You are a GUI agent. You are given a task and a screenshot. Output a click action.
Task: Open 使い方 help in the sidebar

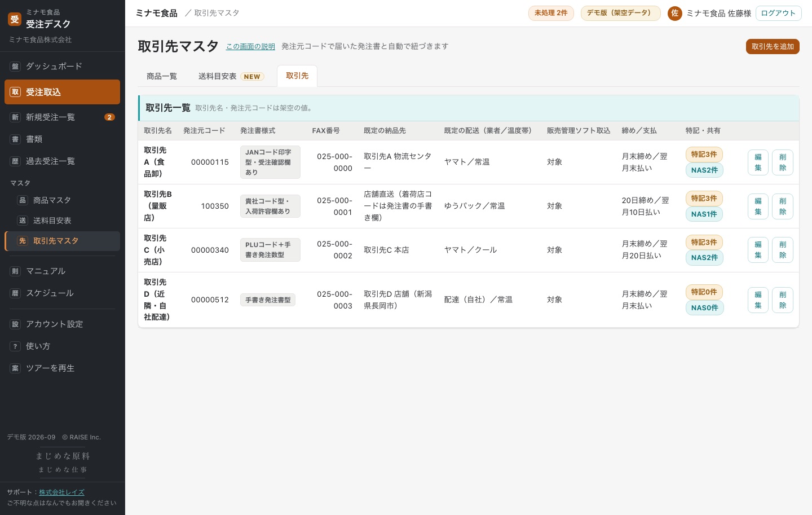(62, 346)
